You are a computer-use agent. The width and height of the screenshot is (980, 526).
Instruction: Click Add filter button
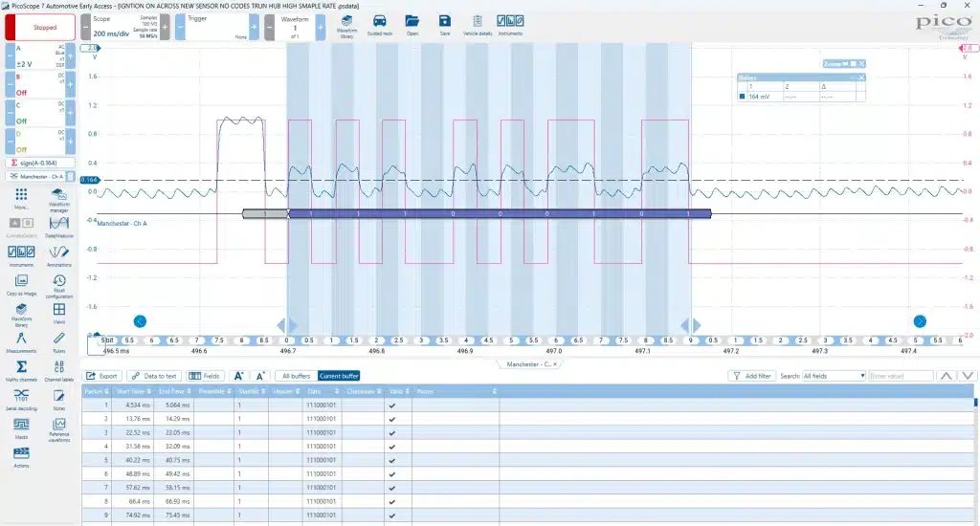[752, 376]
